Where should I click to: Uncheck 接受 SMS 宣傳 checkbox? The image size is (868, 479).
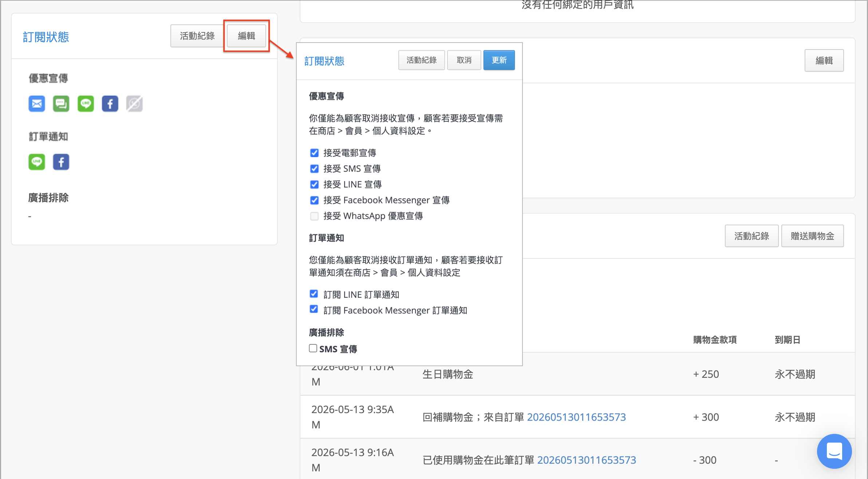pyautogui.click(x=314, y=169)
